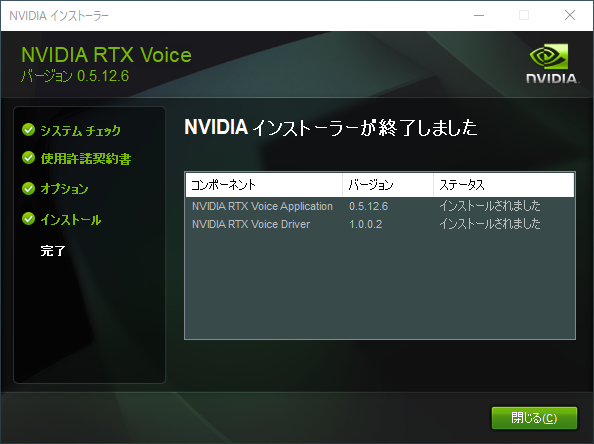594x444 pixels.
Task: Click the バージョン 0.5.12.6 header subtitle
Action: click(x=75, y=76)
